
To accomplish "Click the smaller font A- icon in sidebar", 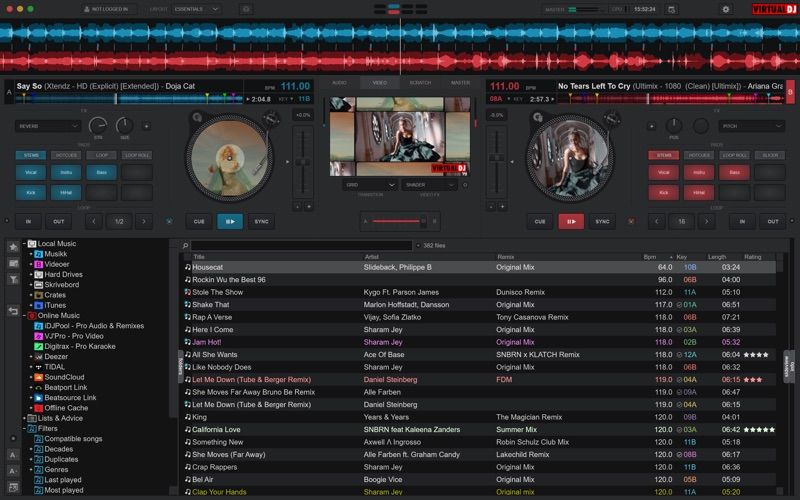I will click(x=13, y=471).
